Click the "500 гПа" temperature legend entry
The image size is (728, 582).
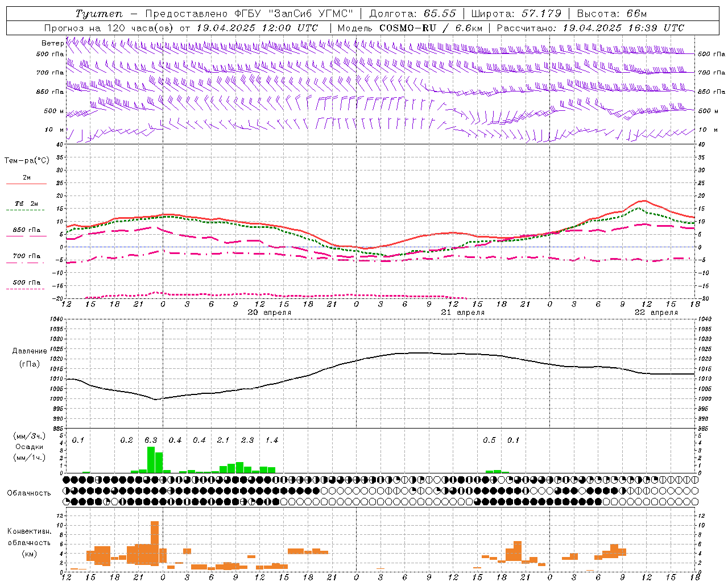point(27,282)
